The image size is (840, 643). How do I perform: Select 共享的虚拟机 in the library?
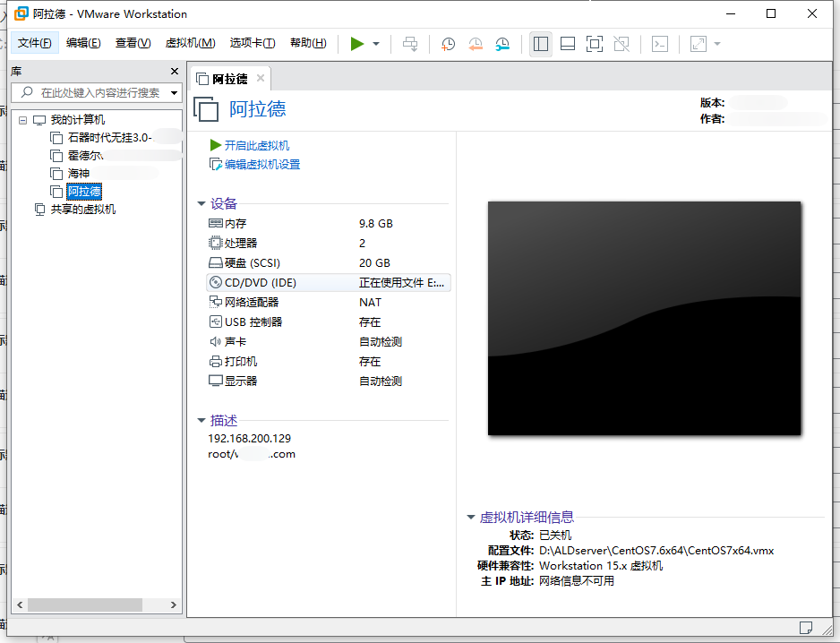[83, 210]
